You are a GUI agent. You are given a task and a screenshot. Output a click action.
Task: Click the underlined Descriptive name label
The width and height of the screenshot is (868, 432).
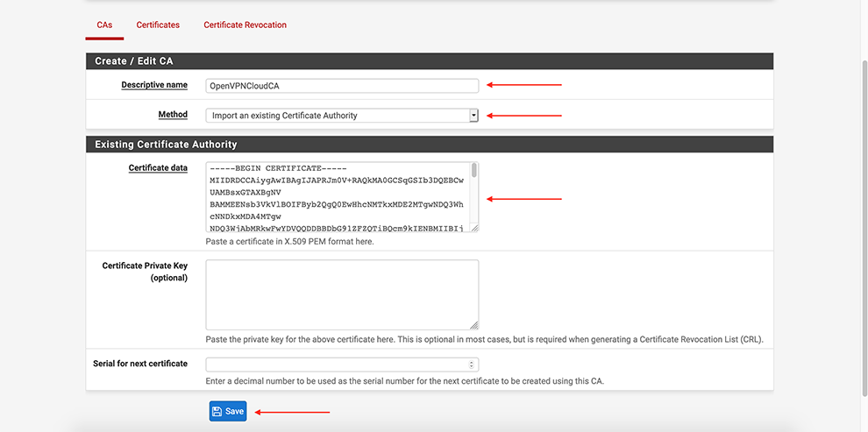154,85
